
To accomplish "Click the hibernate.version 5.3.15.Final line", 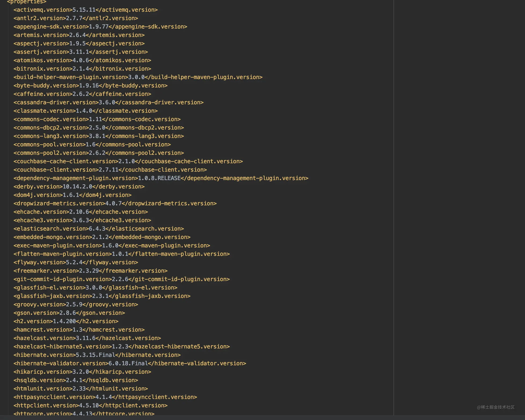I will (97, 355).
